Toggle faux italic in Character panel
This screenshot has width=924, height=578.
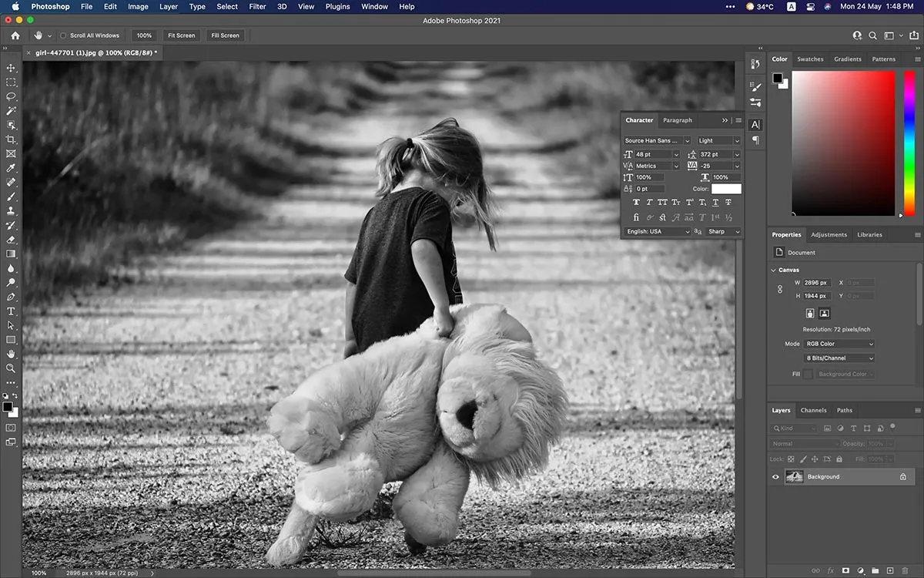[x=649, y=203]
